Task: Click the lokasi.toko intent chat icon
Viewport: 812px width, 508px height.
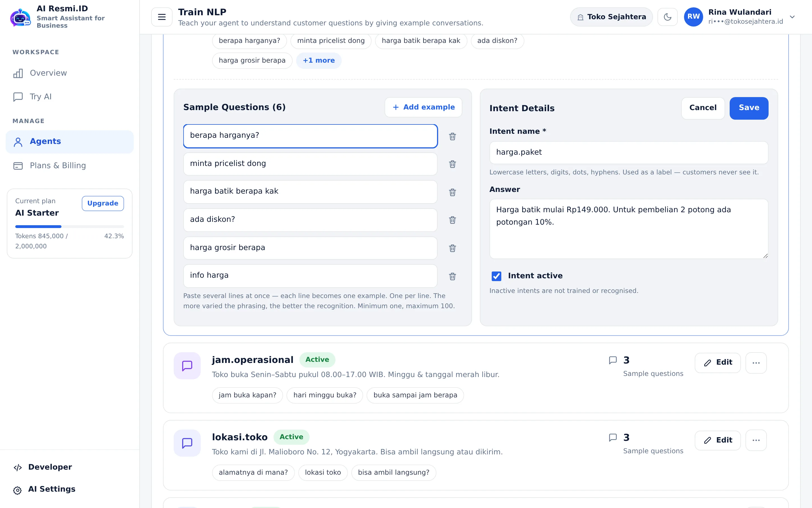Action: pos(187,443)
